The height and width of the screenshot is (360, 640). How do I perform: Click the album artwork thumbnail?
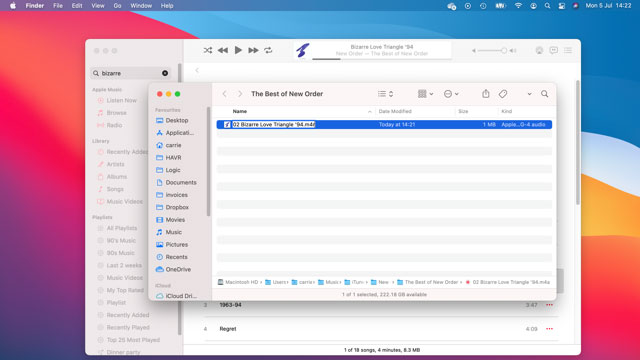point(302,51)
